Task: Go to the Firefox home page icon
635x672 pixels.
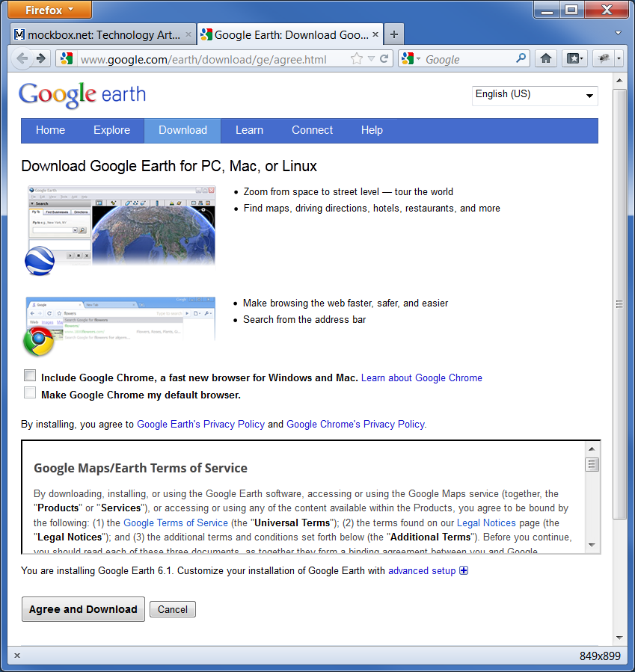Action: pos(546,58)
